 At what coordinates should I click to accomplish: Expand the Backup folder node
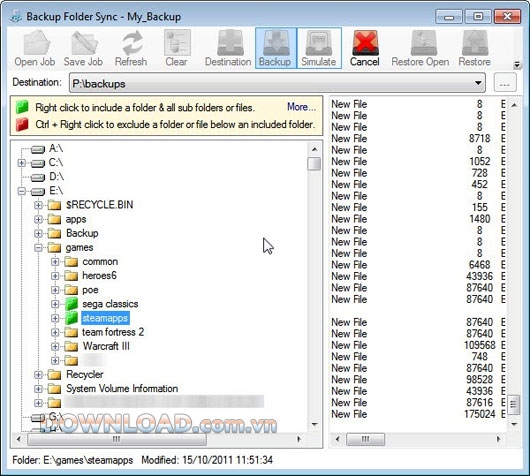pos(38,234)
